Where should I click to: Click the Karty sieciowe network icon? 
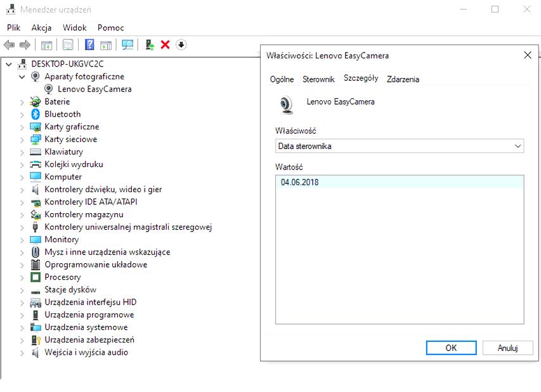click(x=35, y=140)
